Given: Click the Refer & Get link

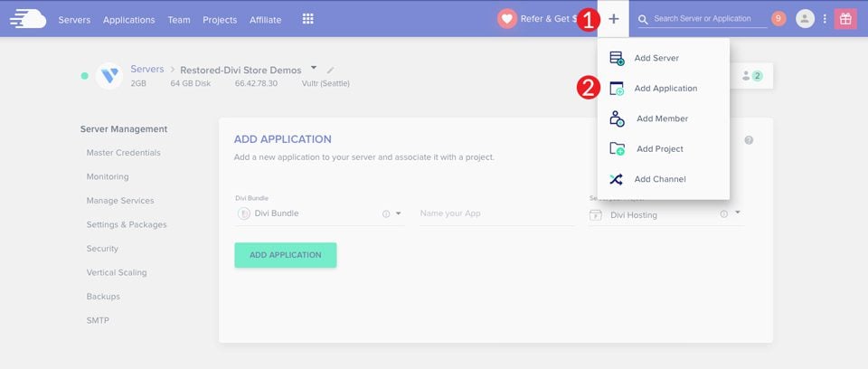Looking at the screenshot, I should point(548,19).
